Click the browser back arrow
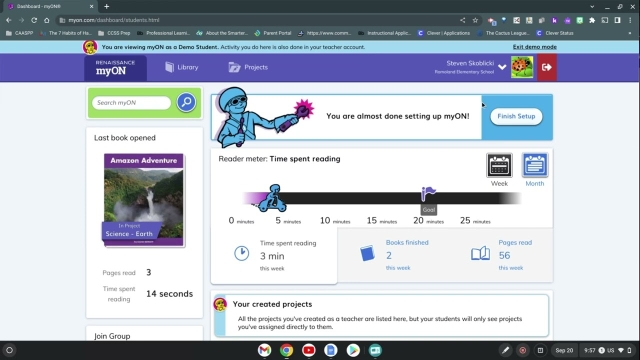This screenshot has width=640, height=360. (9, 20)
